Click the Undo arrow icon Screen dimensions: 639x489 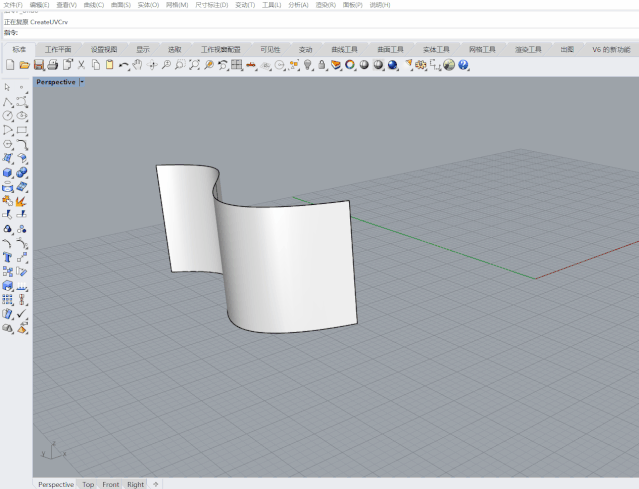123,65
